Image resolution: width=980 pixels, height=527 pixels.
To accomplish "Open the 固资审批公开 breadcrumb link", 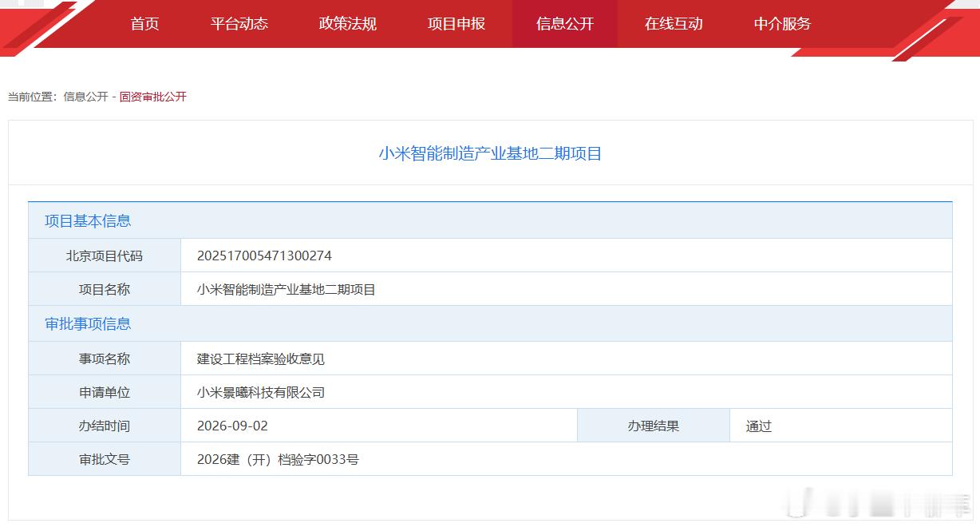I will [153, 97].
